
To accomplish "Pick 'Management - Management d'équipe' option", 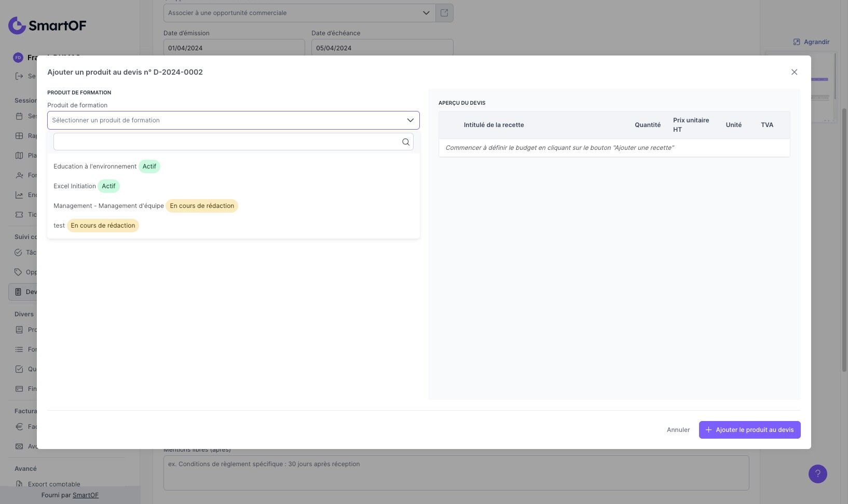I will pyautogui.click(x=234, y=206).
